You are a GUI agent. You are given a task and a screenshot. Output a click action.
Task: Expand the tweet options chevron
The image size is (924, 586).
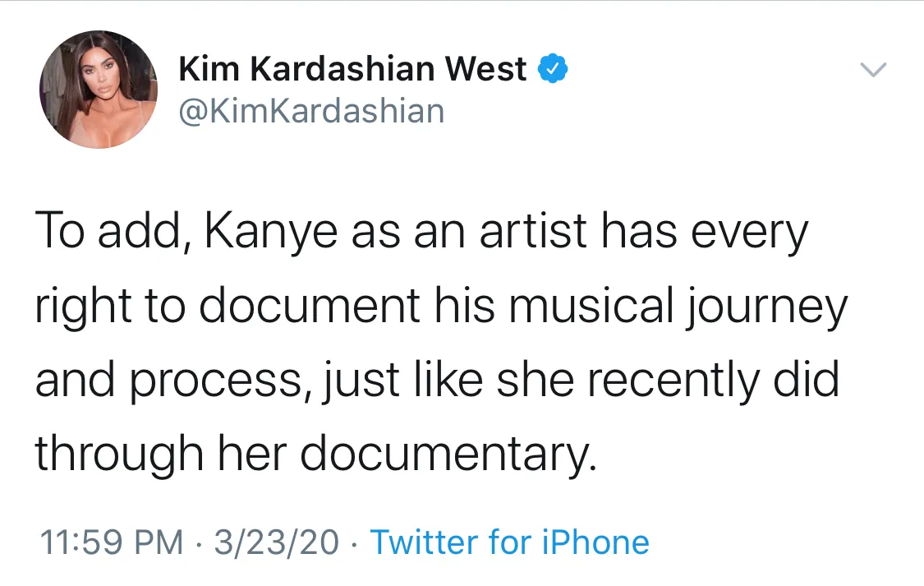[x=874, y=71]
